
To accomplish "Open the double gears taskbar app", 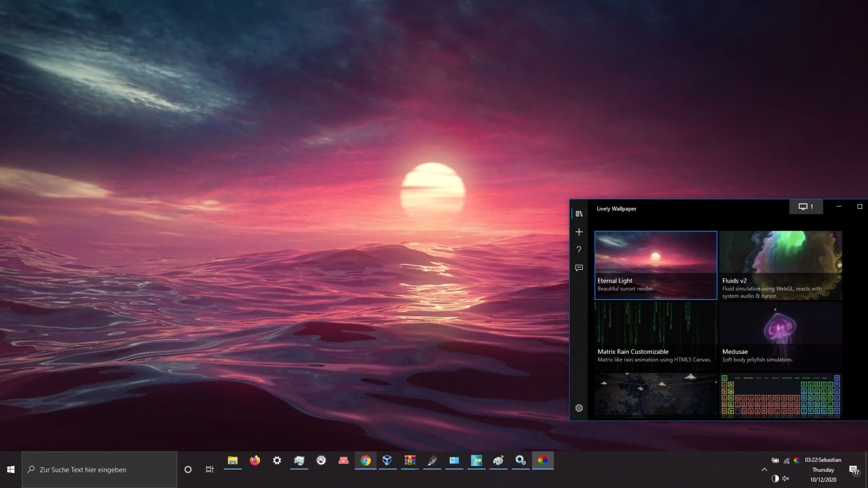I will click(x=520, y=460).
